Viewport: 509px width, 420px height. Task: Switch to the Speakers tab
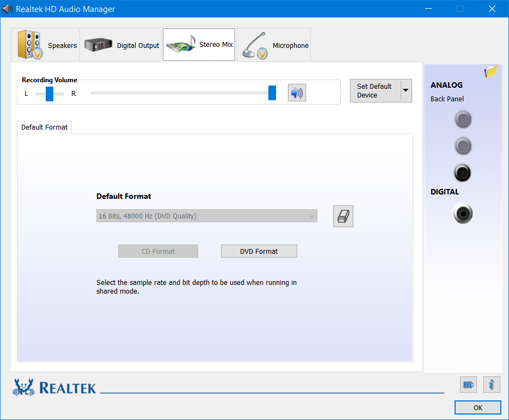45,45
